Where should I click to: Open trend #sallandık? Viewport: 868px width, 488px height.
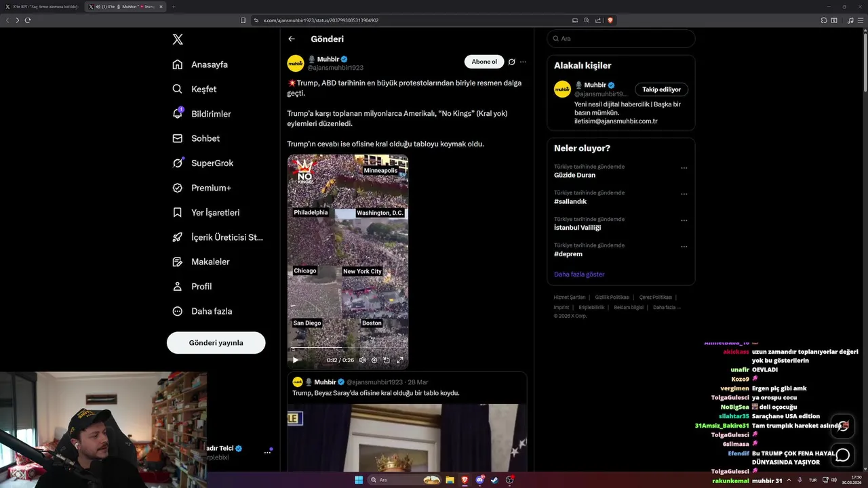click(570, 201)
